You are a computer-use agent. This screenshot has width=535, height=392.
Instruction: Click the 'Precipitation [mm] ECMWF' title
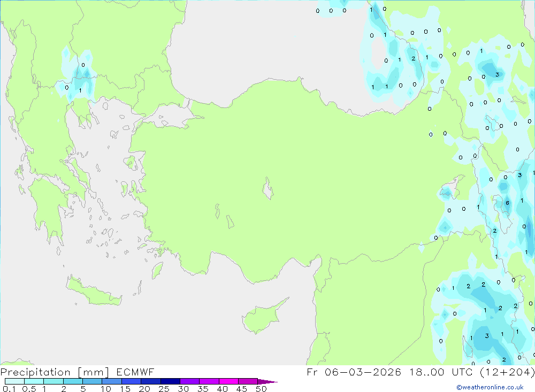(x=77, y=372)
